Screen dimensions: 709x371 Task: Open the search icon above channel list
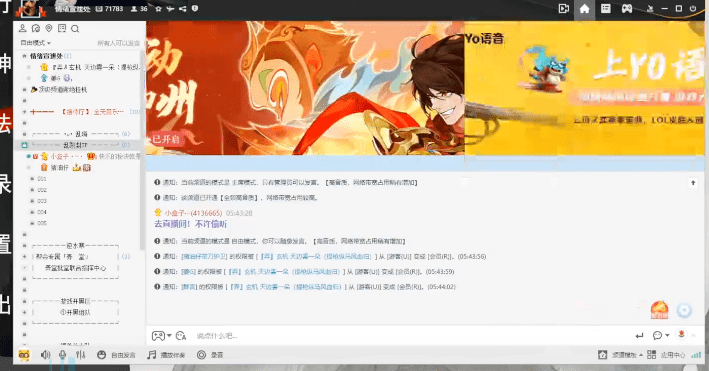pyautogui.click(x=75, y=29)
